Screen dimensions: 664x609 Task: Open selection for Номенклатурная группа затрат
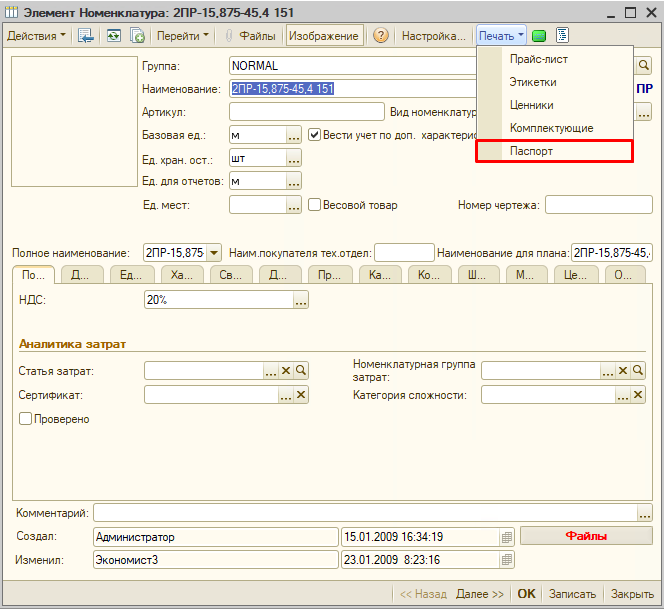click(x=608, y=371)
